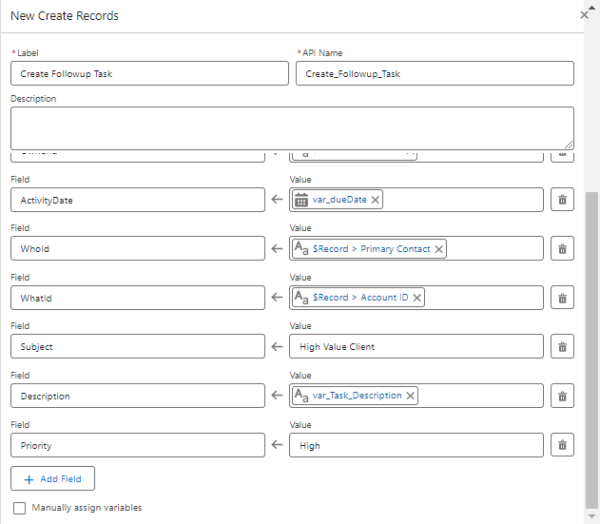Open the Subject field combobox
The image size is (600, 524).
point(138,347)
